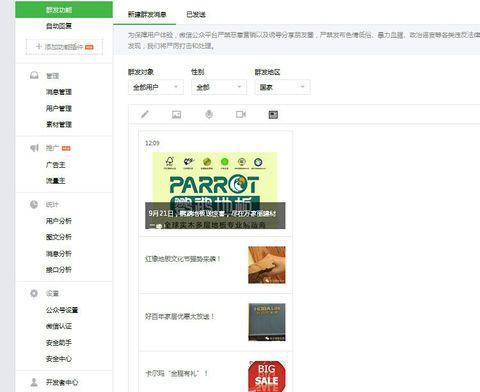Open 开发者中心
The height and width of the screenshot is (392, 480).
(62, 382)
